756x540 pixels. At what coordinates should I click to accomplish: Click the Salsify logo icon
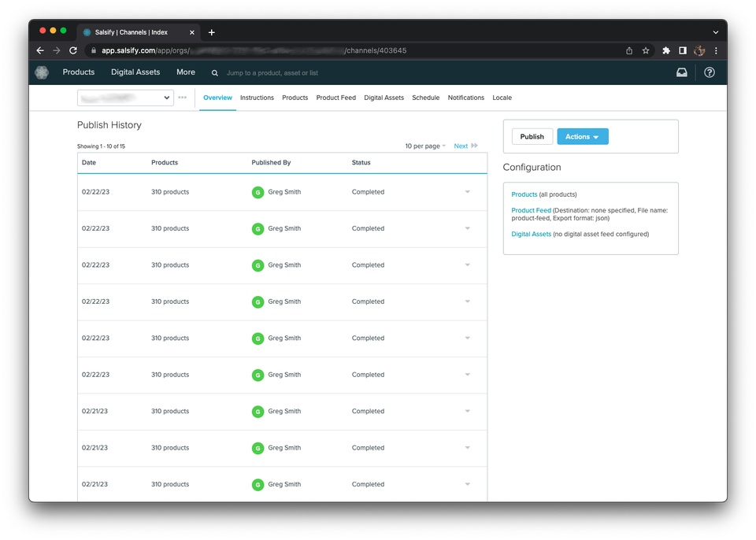coord(42,72)
